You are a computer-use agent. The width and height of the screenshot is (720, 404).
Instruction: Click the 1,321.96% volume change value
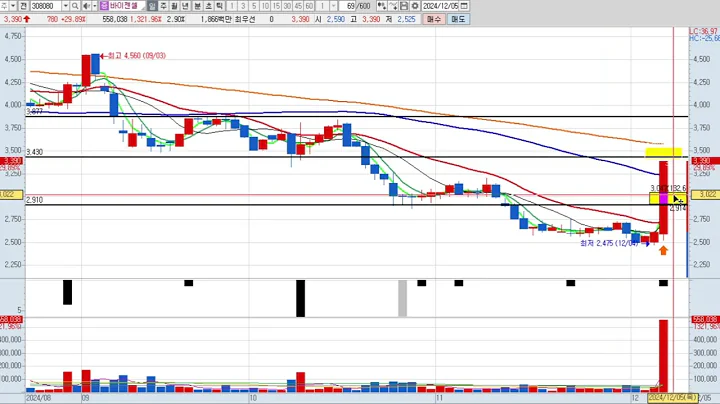coord(146,19)
